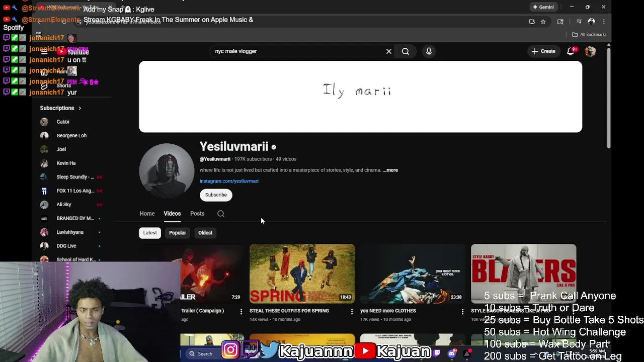This screenshot has width=644, height=362.
Task: Open DDG Live subscription channel
Action: (x=70, y=246)
